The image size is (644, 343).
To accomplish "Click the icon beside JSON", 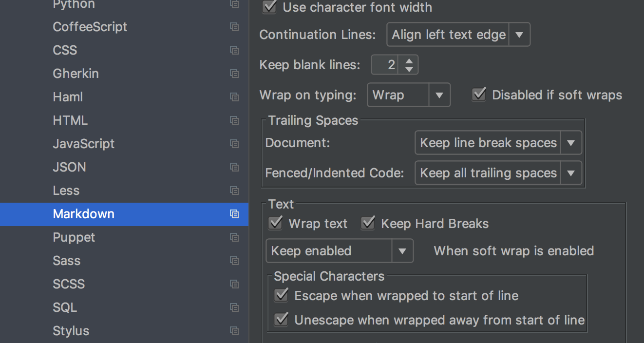I will (x=234, y=167).
